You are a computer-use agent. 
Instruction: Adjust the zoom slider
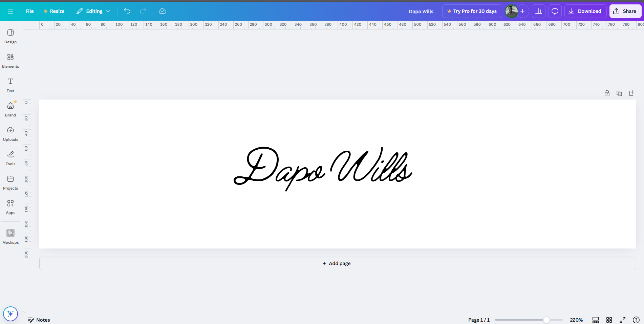[x=546, y=320]
